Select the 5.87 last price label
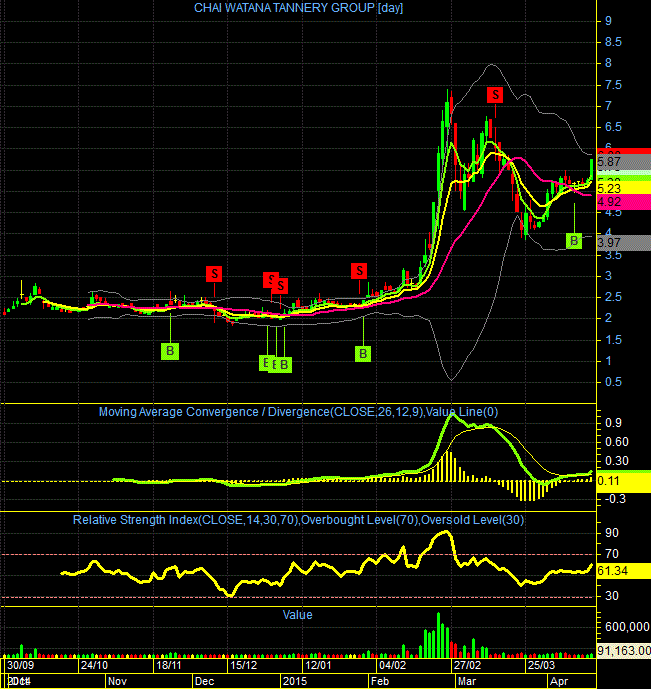Viewport: 651px width, 689px height. [x=624, y=162]
